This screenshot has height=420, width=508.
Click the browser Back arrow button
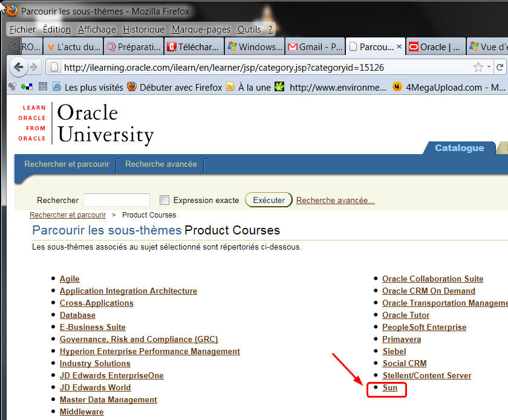point(19,67)
